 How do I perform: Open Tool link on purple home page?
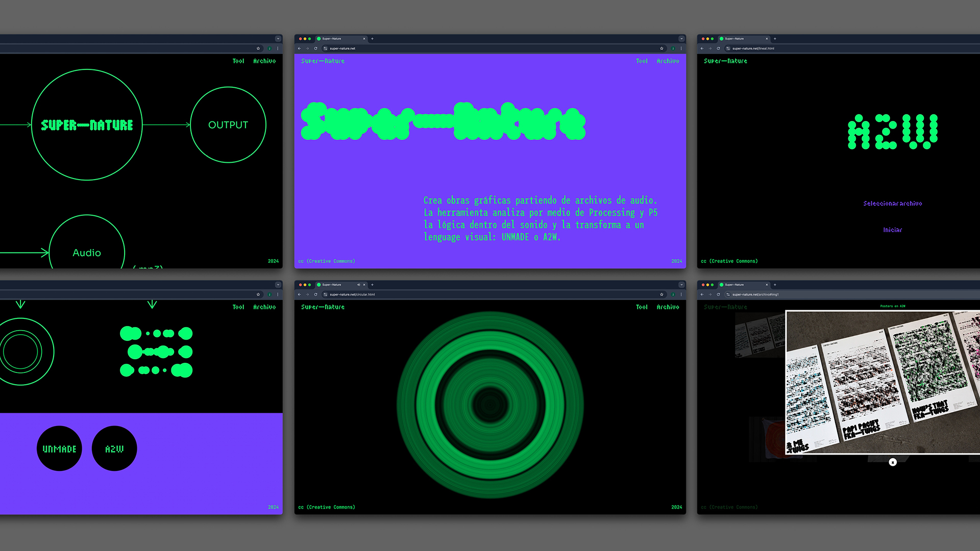[x=642, y=61]
